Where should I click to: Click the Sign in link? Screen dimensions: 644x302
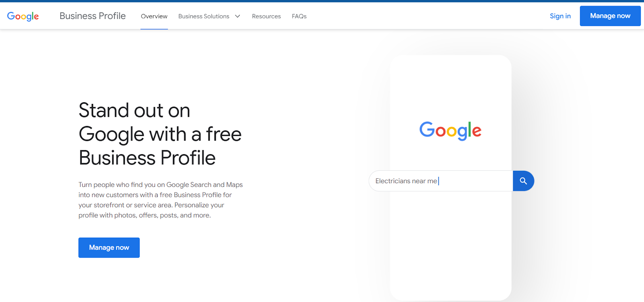(560, 16)
